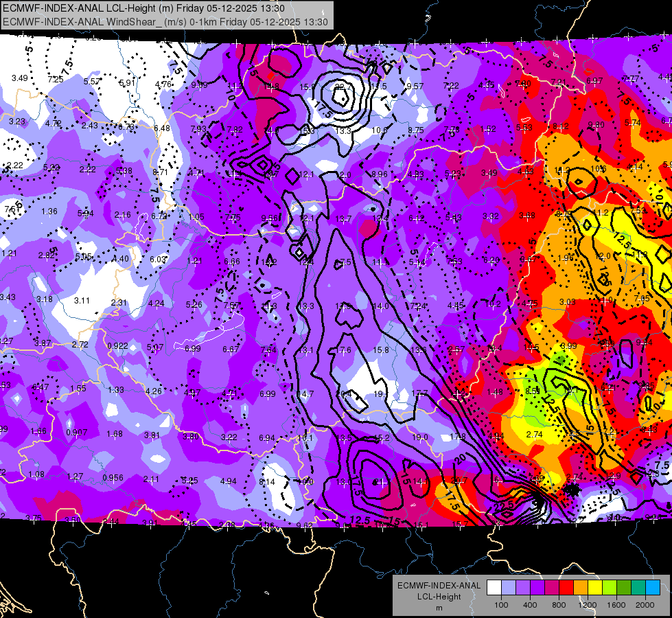Viewport: 672px width, 618px height.
Task: Click the 100 label under the legend
Action: point(502,605)
